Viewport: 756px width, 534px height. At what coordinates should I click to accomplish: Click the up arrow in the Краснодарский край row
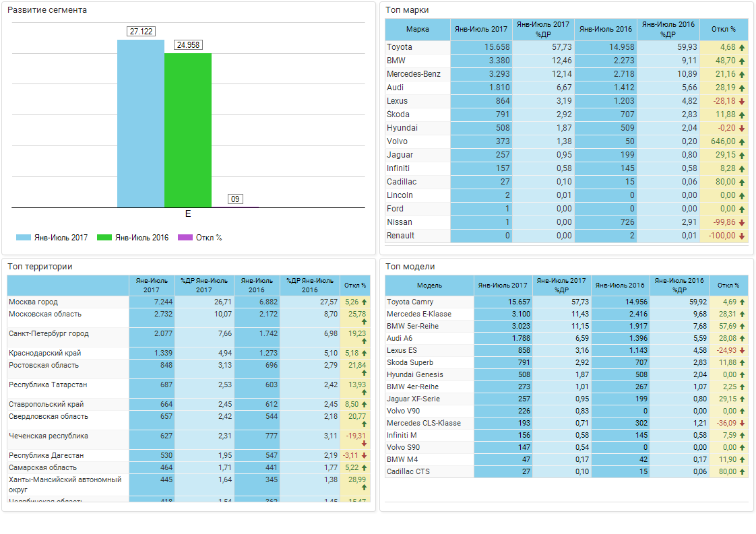tap(364, 354)
